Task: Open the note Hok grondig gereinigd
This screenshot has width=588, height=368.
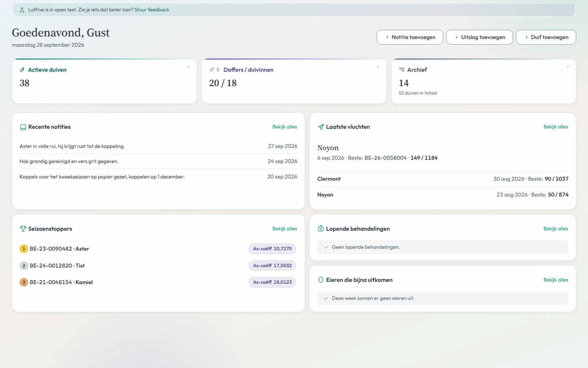Action: (x=158, y=161)
